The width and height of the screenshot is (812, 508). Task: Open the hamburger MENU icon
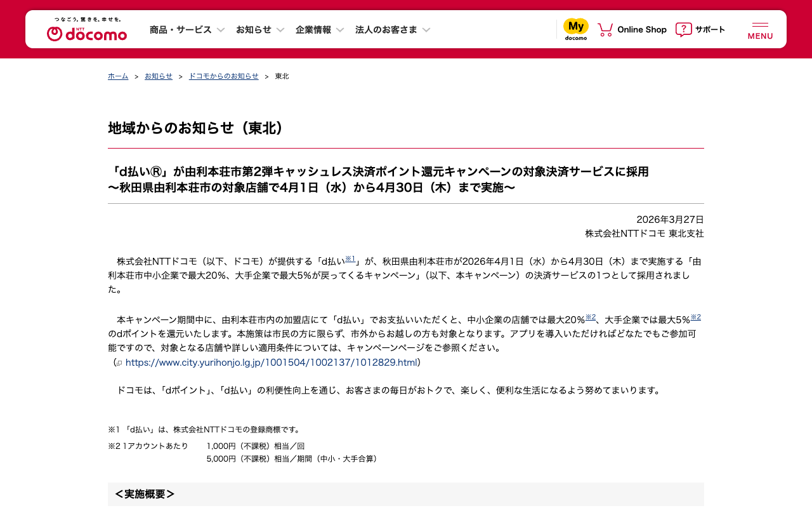click(x=760, y=30)
